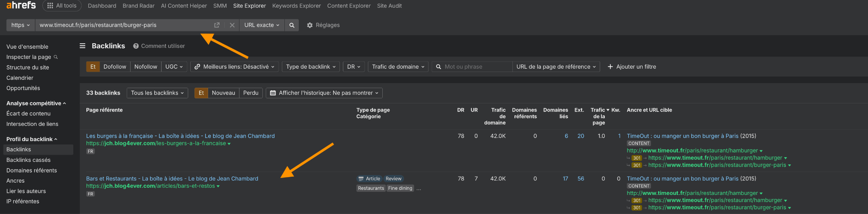Clear the URL field with the X icon
This screenshot has width=868, height=214.
[x=232, y=25]
